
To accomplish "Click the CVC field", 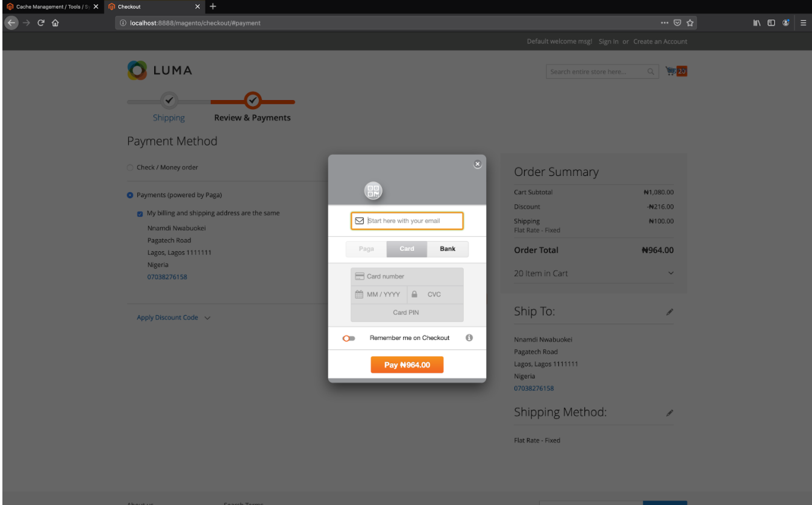I will (436, 295).
